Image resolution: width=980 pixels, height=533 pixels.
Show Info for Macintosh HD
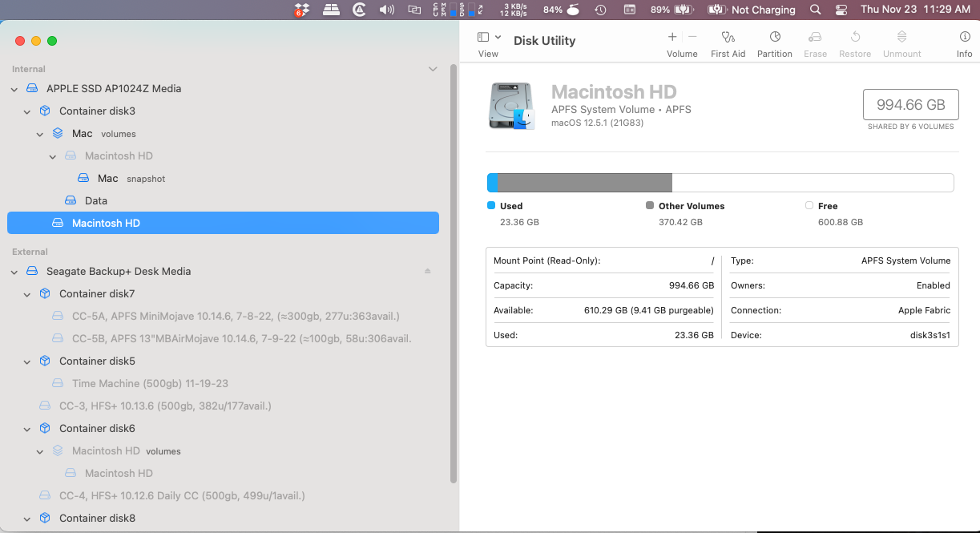click(965, 37)
